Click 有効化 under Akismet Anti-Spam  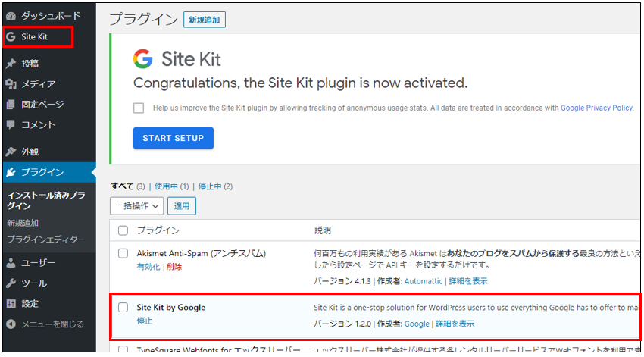[148, 267]
